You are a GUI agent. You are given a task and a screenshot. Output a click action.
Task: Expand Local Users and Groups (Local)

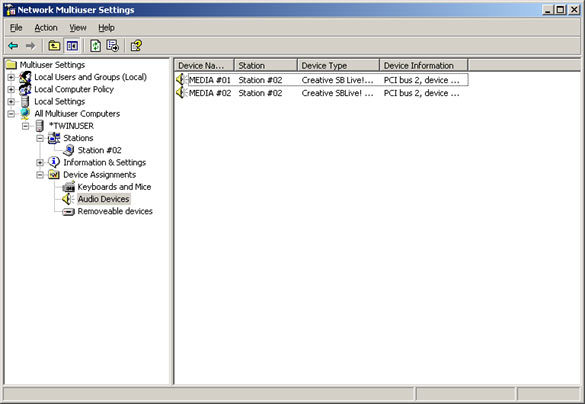[x=11, y=78]
